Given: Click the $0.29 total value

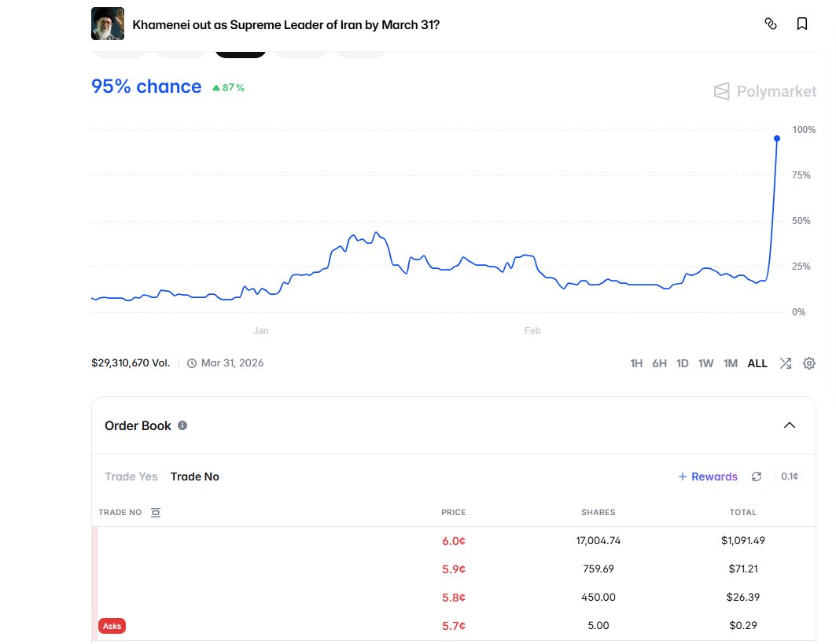Looking at the screenshot, I should click(x=743, y=625).
